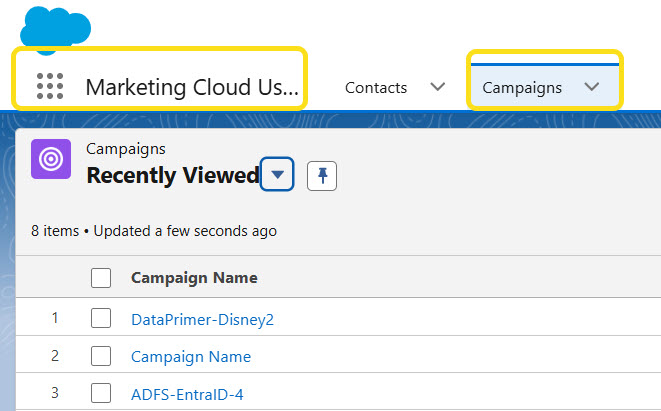Click the Salesforce cloud logo
The image size is (661, 411).
(x=55, y=30)
